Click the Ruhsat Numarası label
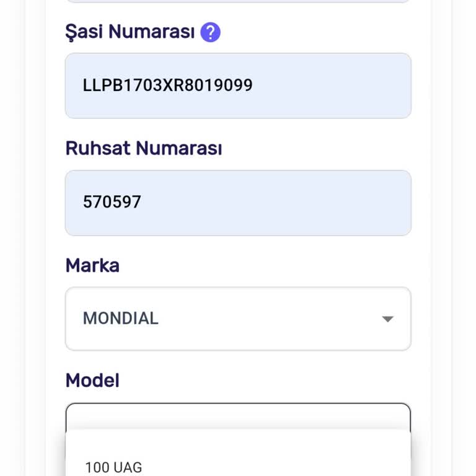The width and height of the screenshot is (476, 476). [143, 149]
